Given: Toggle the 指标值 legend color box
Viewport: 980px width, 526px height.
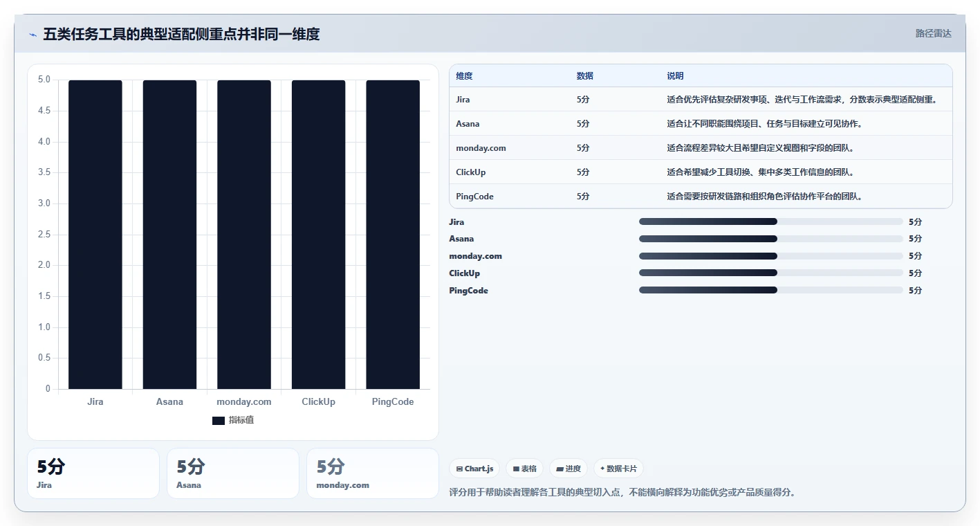Looking at the screenshot, I should (219, 421).
